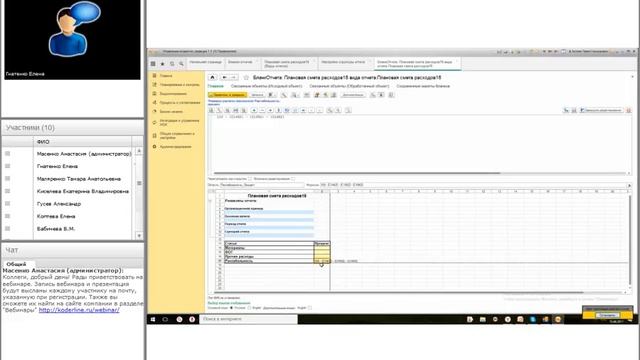Image resolution: width=640 pixels, height=360 pixels.
Task: Click icon beside Главное in sidebar
Action: coord(154,76)
